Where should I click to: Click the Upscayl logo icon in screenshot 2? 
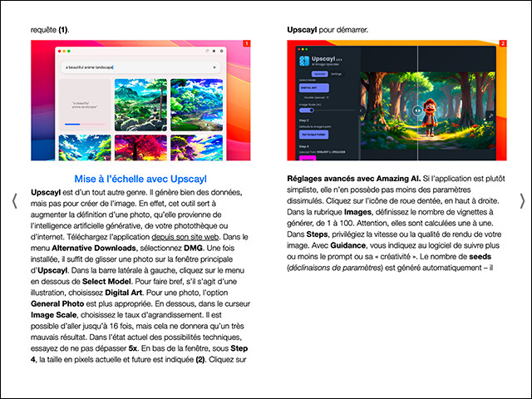[304, 61]
